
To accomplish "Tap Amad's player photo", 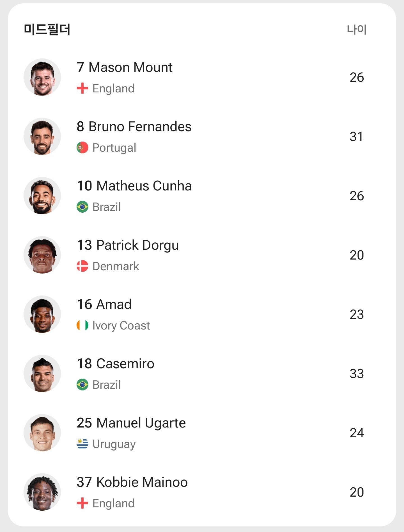I will click(x=42, y=314).
